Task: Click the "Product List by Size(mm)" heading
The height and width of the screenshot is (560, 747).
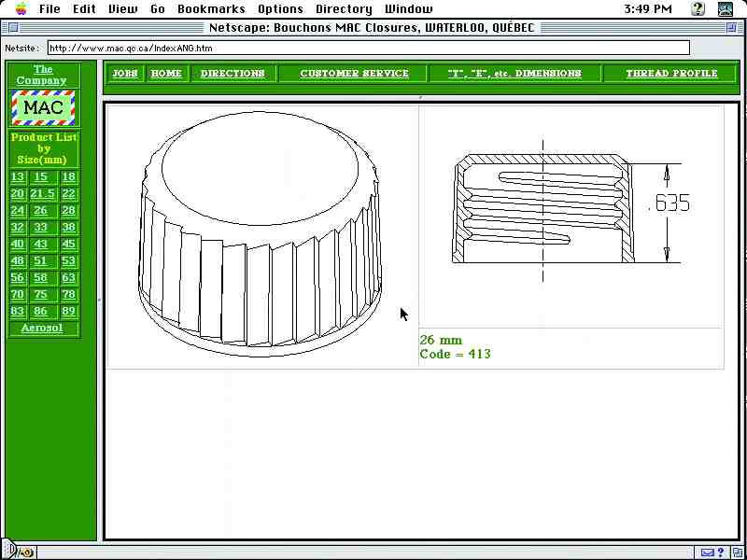Action: coord(43,148)
